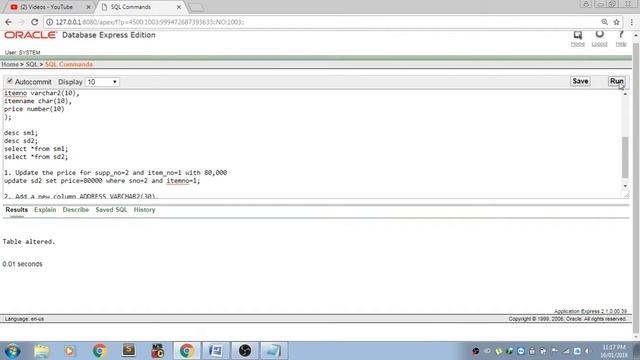The height and width of the screenshot is (360, 640).
Task: Open the Chrome three-dot menu
Action: (632, 22)
